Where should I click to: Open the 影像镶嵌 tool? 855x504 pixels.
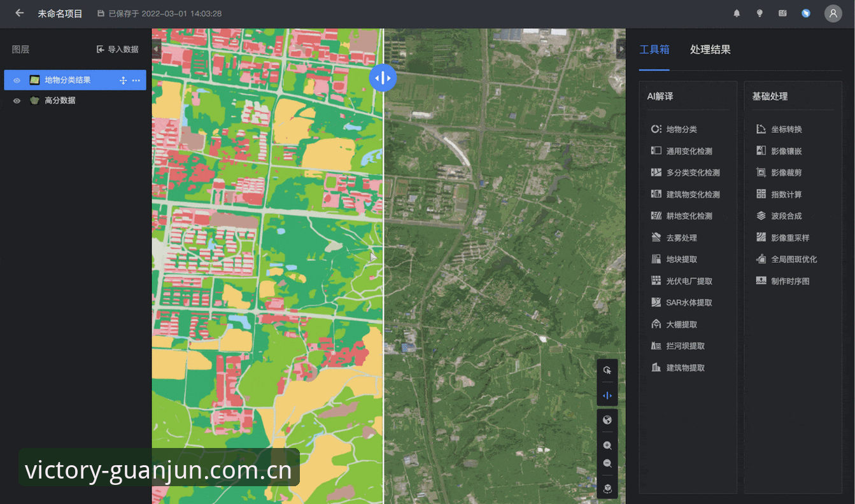click(x=779, y=151)
